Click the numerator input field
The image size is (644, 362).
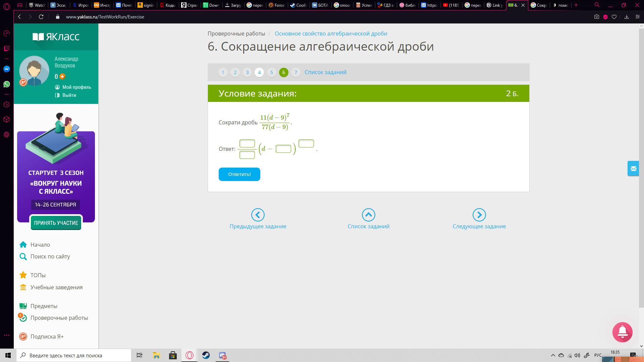247,143
